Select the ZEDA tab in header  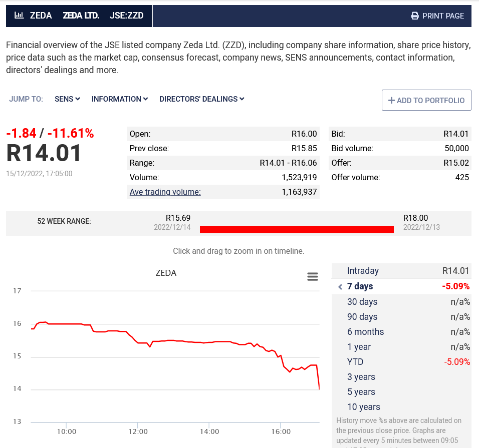(x=41, y=16)
